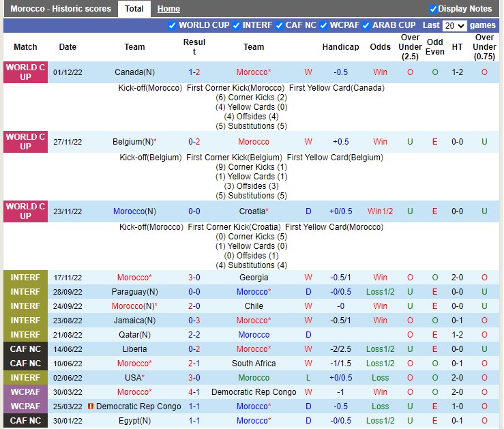Screen dimensions: 504x429
Task: Click Paraguay(N) team name
Action: [x=134, y=292]
